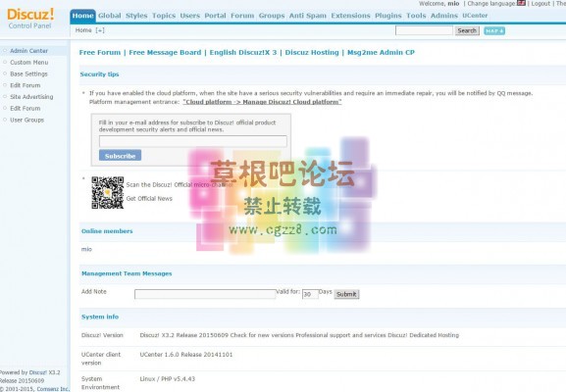566x392 pixels.
Task: Open the Tools tab
Action: pos(416,16)
